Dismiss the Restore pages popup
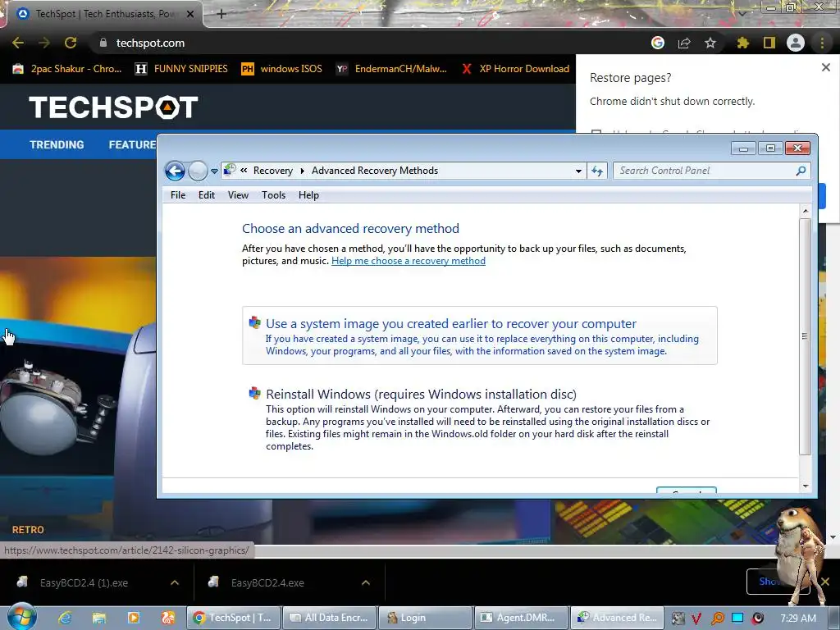 click(825, 67)
